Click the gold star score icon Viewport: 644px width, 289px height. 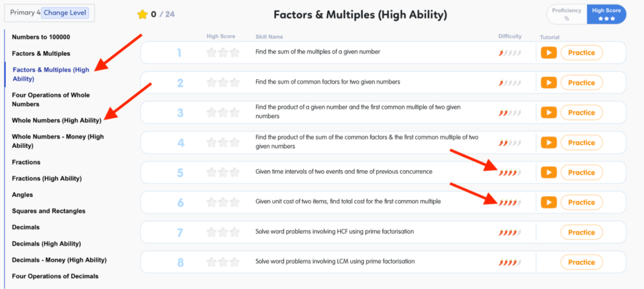pos(142,14)
